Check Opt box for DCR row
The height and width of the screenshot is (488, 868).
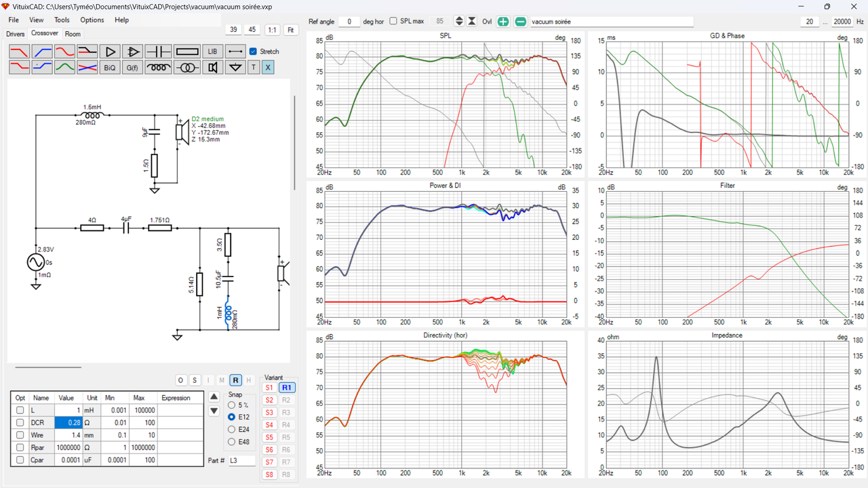pyautogui.click(x=20, y=423)
